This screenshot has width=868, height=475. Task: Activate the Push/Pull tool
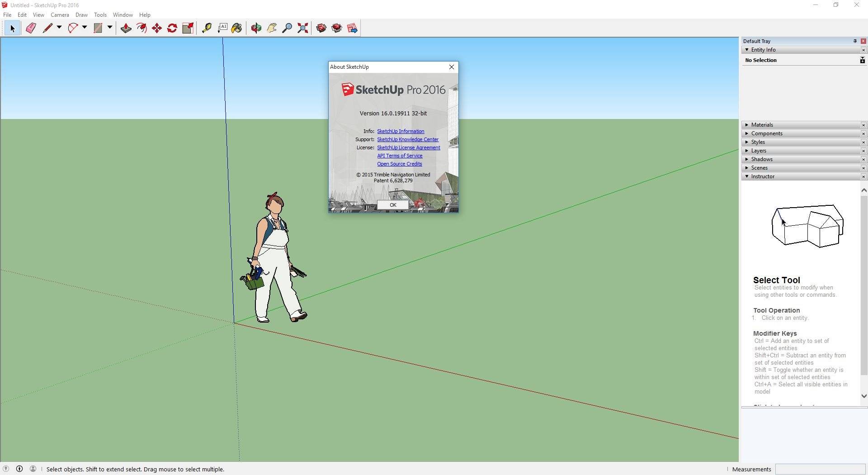click(x=126, y=28)
